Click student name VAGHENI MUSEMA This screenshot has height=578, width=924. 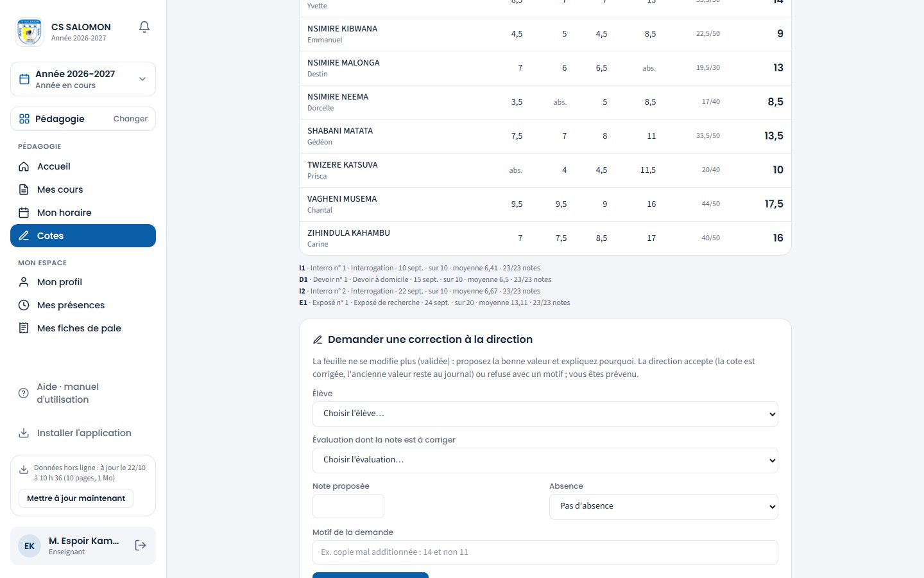click(342, 199)
